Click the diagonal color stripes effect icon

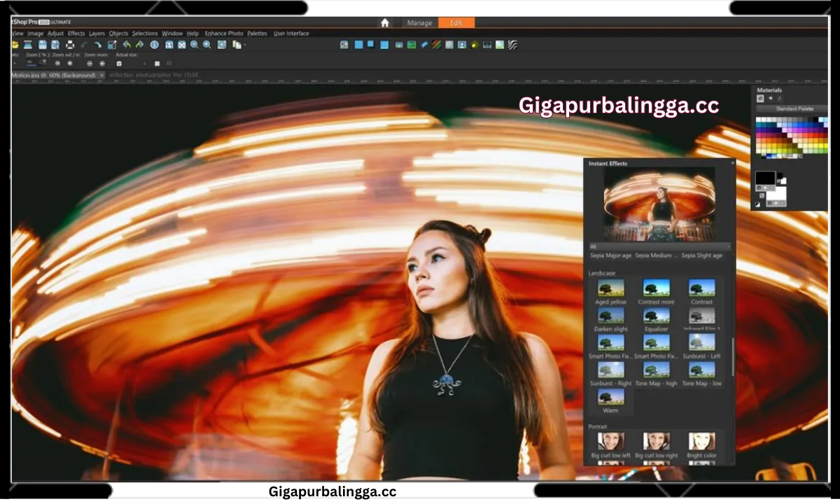point(437,45)
